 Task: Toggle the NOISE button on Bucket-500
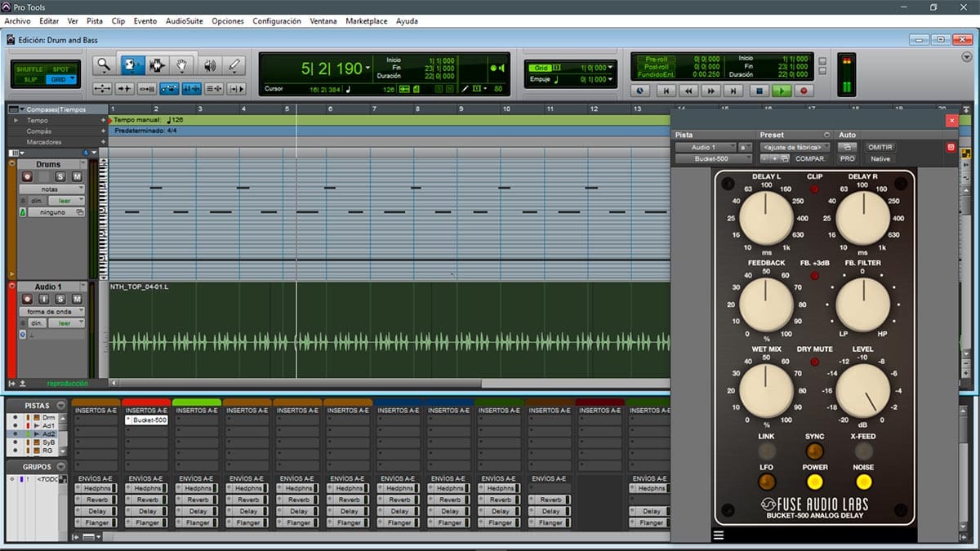863,482
